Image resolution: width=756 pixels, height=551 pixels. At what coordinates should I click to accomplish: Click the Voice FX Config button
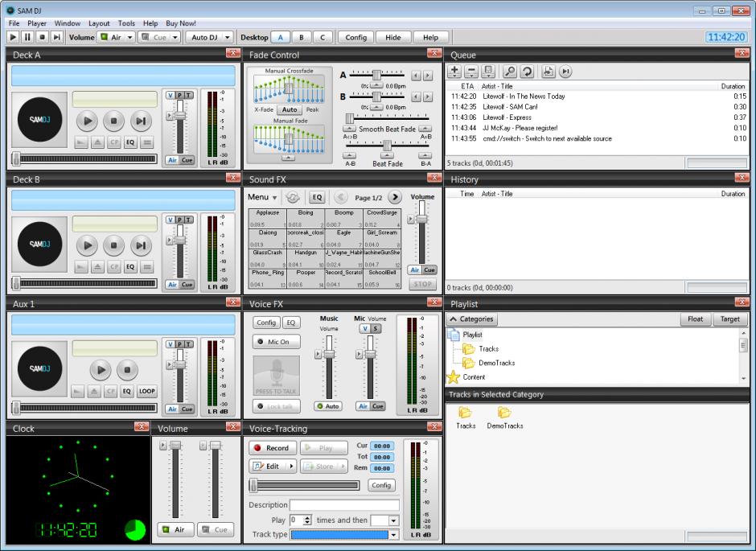click(266, 323)
